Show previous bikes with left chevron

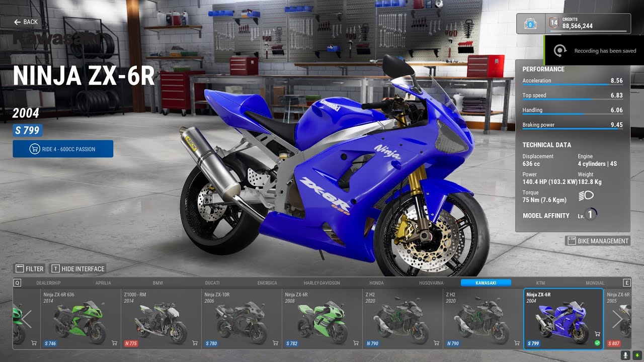(27, 319)
